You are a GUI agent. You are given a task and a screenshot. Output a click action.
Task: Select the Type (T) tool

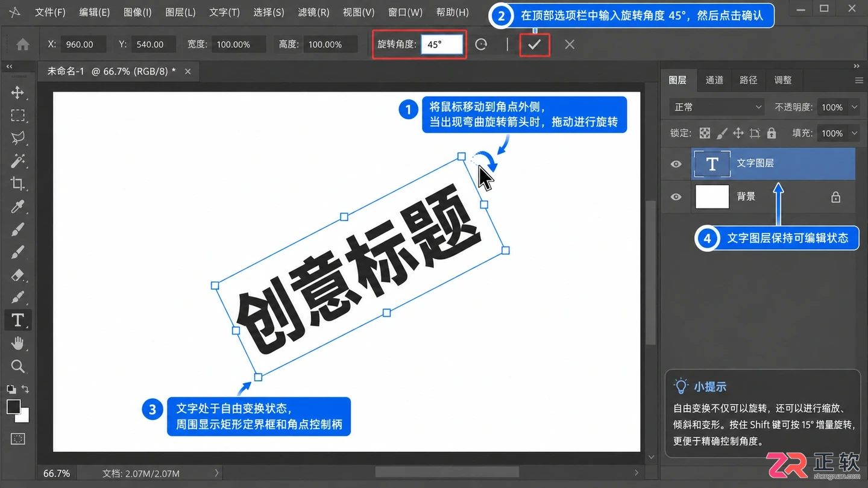click(17, 320)
